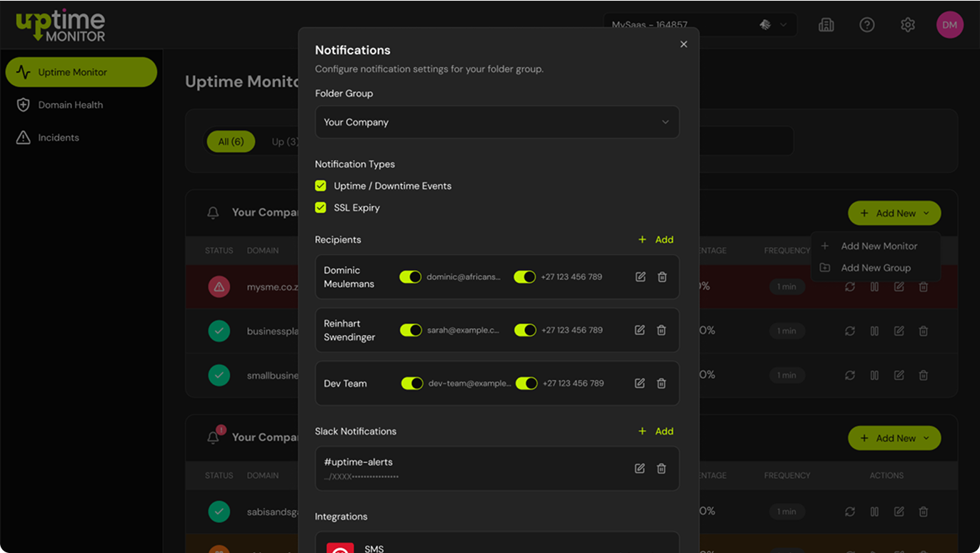Collapse the Add New dropdown above the open menu
This screenshot has width=980, height=553.
[x=894, y=213]
